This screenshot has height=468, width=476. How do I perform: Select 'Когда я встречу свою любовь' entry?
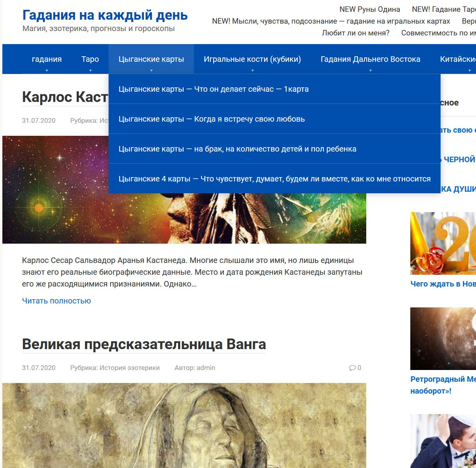tap(274, 119)
